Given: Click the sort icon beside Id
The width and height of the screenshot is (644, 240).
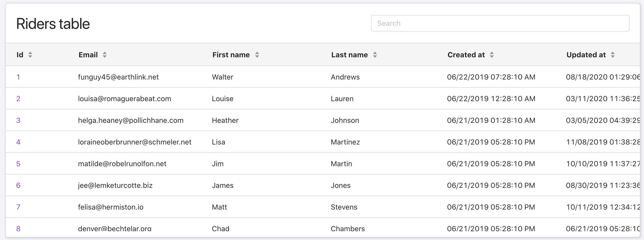Looking at the screenshot, I should coord(30,55).
